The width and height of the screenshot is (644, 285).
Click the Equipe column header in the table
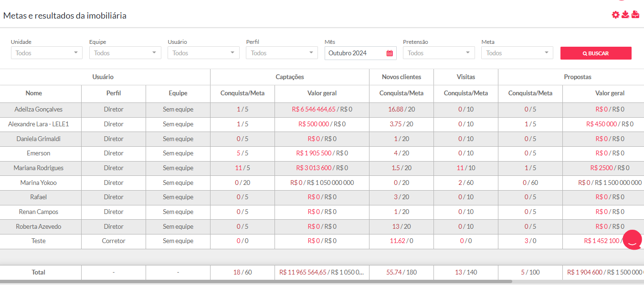coord(178,93)
